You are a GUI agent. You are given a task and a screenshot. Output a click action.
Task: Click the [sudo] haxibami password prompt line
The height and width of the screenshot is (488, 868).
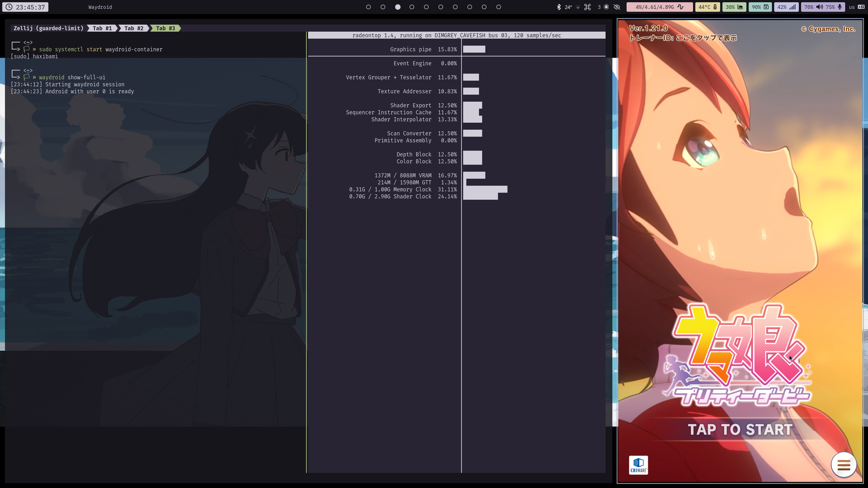[34, 56]
